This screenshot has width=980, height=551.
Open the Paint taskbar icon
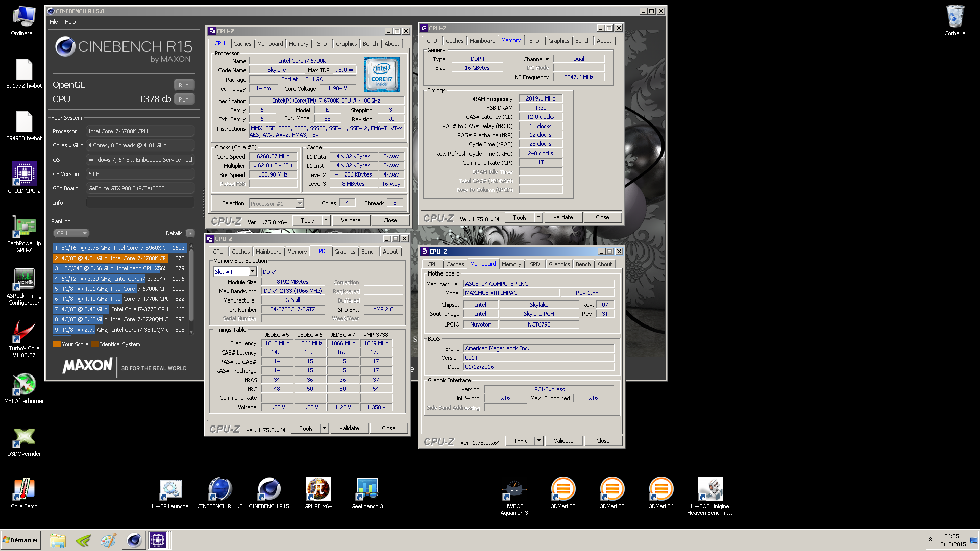pos(108,540)
